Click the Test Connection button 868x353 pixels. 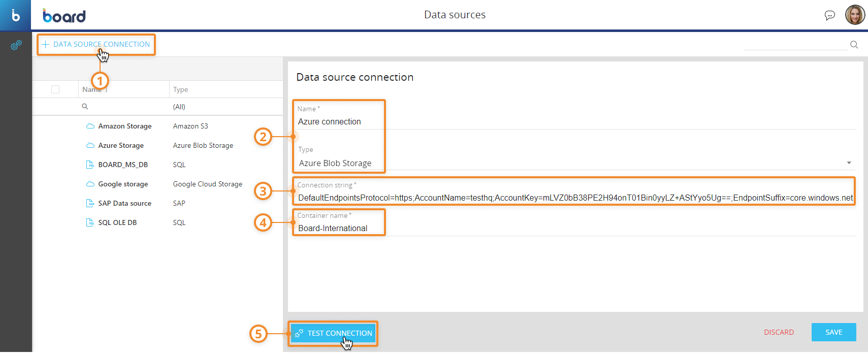333,333
